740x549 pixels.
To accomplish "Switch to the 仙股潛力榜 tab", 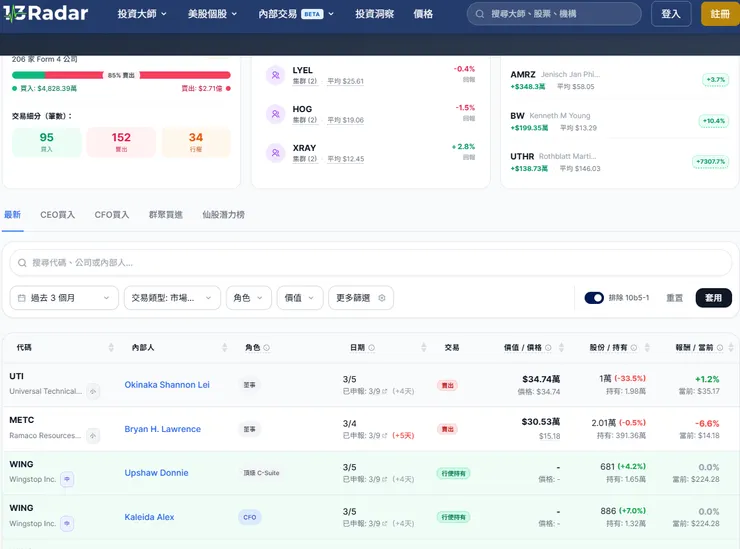I will [224, 215].
